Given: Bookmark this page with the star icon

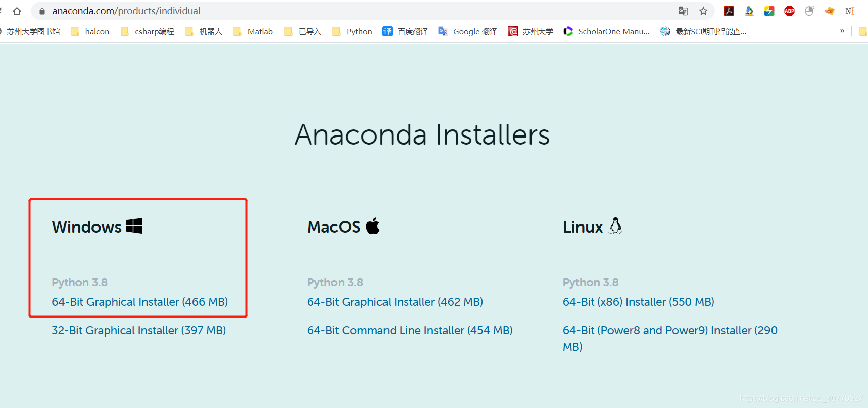Looking at the screenshot, I should pyautogui.click(x=704, y=11).
